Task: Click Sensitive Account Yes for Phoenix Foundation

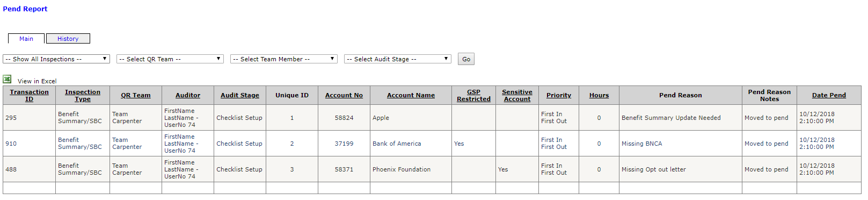Action: 503,169
